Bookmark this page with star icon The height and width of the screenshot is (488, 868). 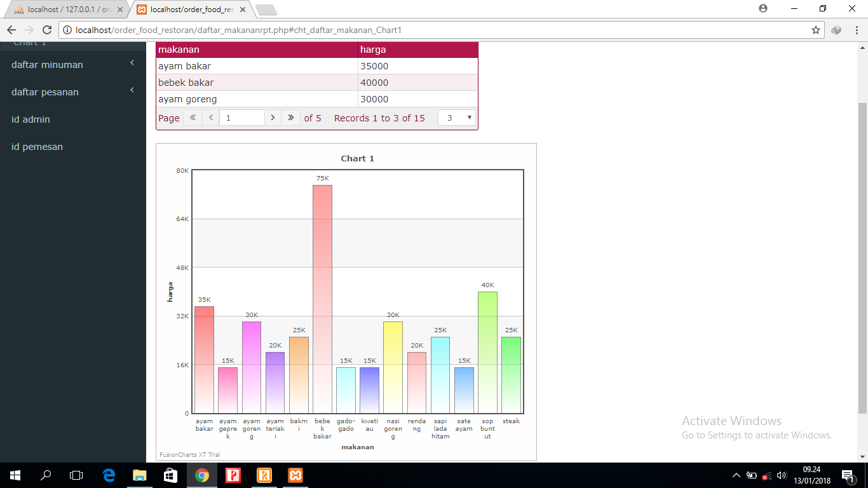point(816,30)
